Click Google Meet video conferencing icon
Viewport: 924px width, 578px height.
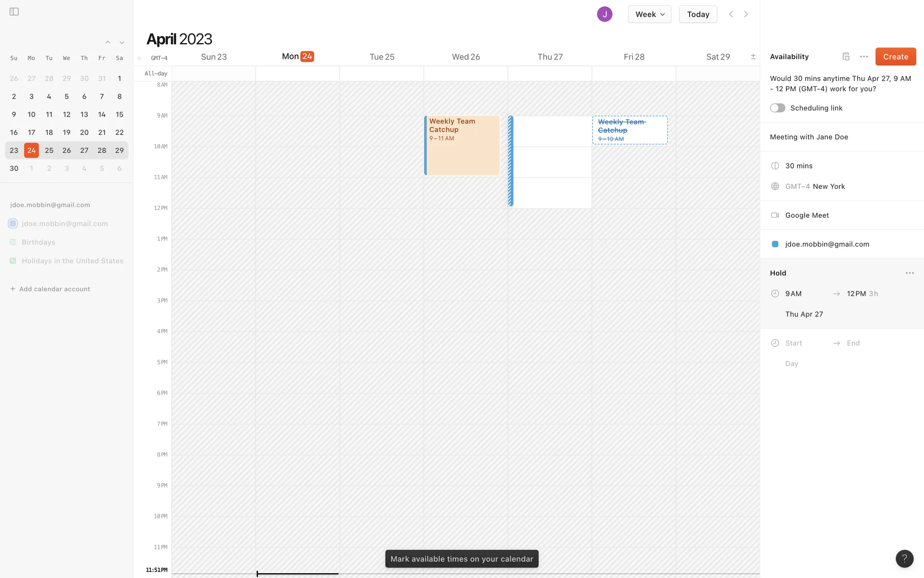(775, 215)
